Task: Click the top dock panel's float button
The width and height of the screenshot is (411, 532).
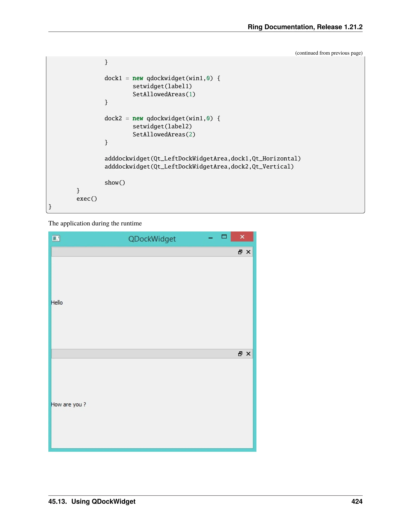Action: [x=240, y=252]
